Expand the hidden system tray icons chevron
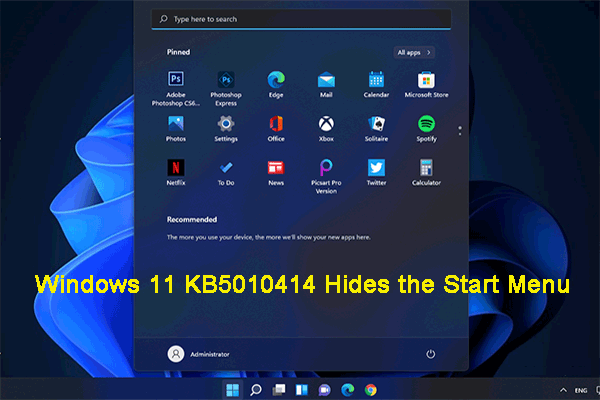Image resolution: width=600 pixels, height=400 pixels. coord(563,390)
